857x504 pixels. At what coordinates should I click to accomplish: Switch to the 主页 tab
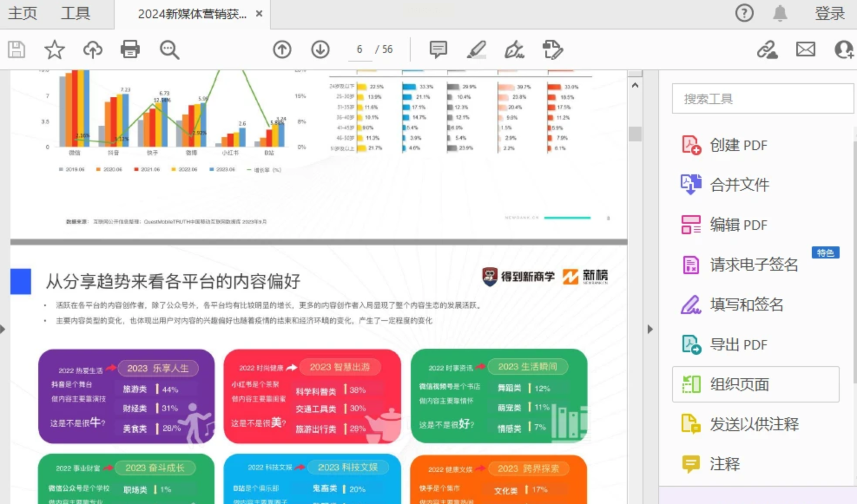23,13
